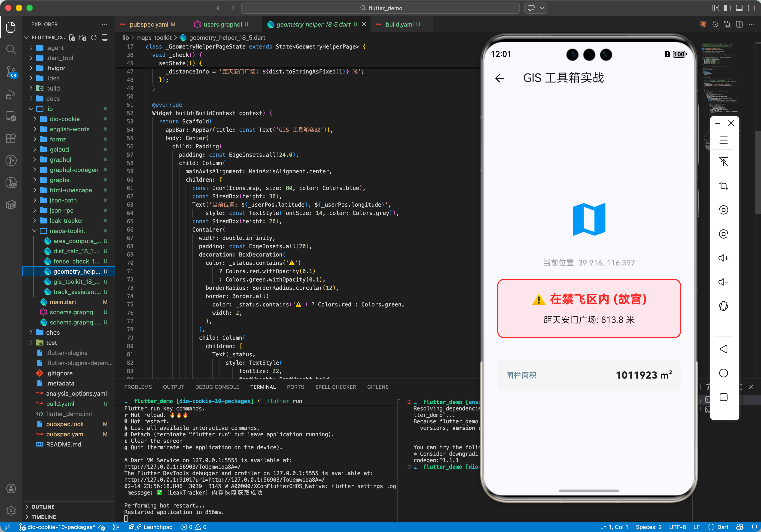Tap the back arrow in GIS app bar
The width and height of the screenshot is (761, 532).
[499, 78]
